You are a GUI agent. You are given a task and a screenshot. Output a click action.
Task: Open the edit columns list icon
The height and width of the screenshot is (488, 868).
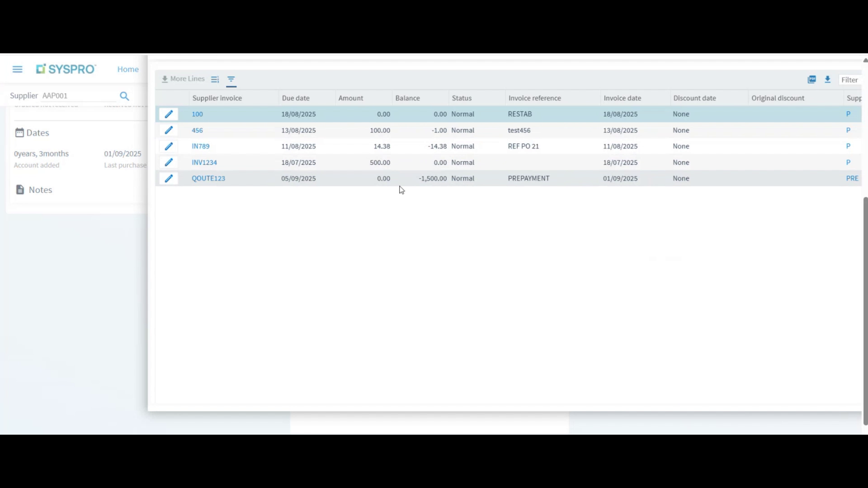point(214,79)
